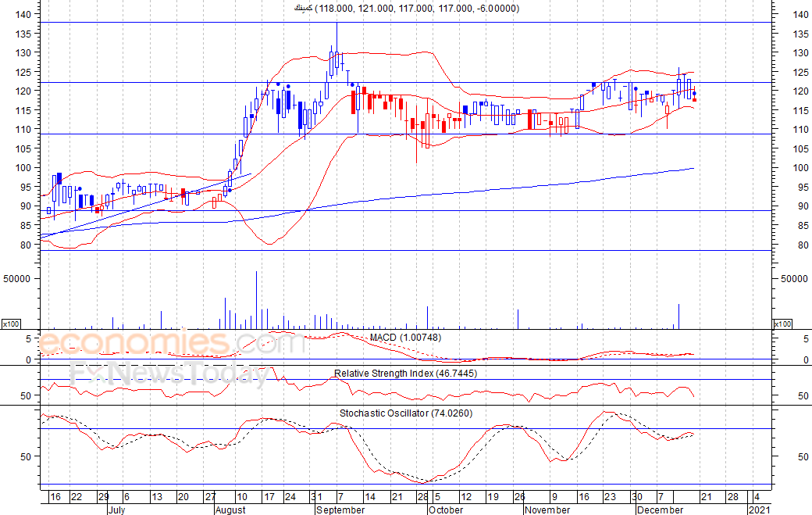The width and height of the screenshot is (812, 515).
Task: Click the 100 price label on the right axis
Action: click(800, 168)
